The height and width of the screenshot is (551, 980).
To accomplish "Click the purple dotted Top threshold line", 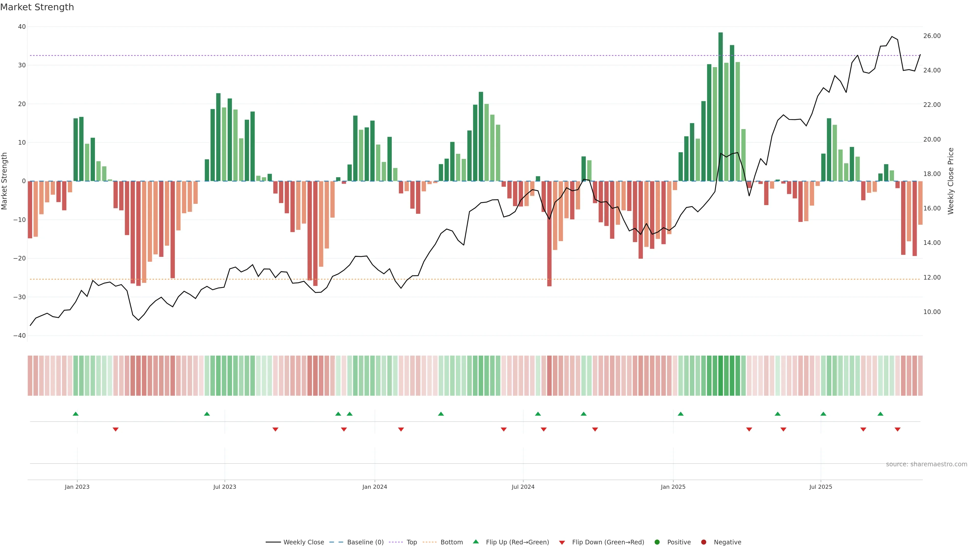I will [381, 56].
